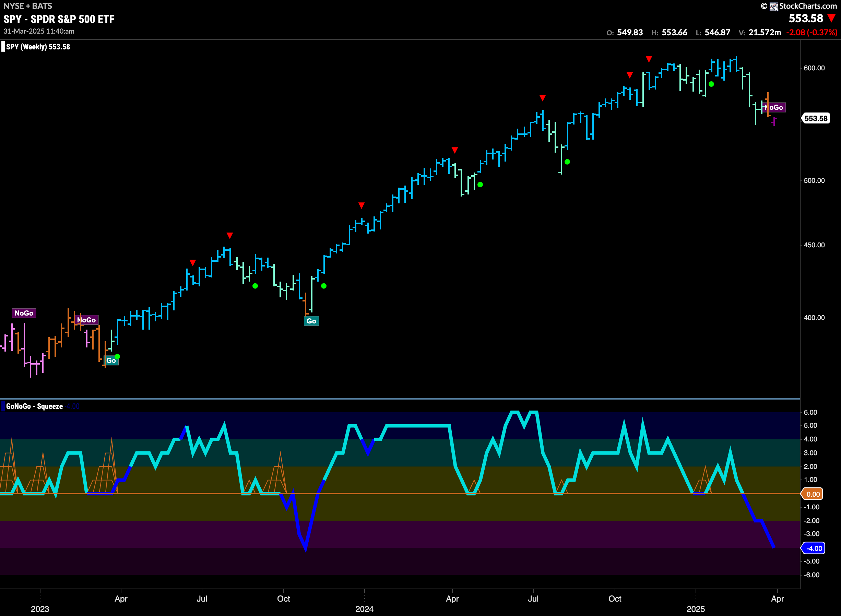Click the "31-Mar-2025 11:40:am" timestamp
This screenshot has height=616, width=841.
tap(39, 31)
